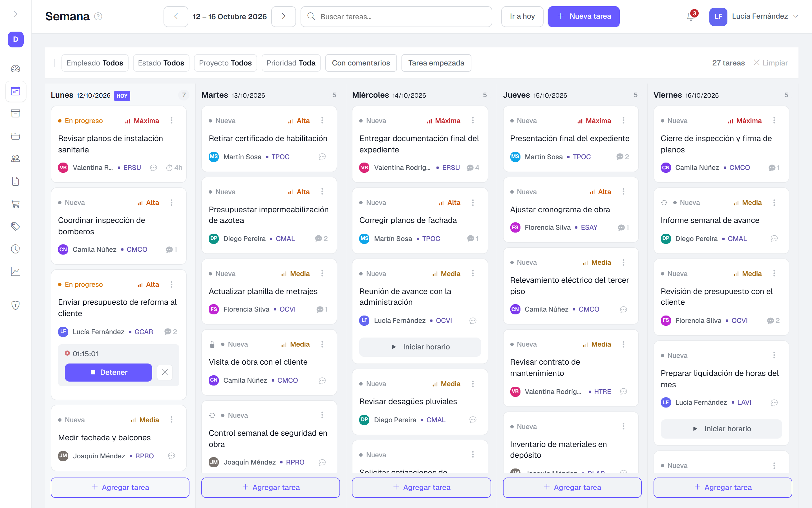Go to the next week arrow
Viewport: 812px width, 508px height.
pos(284,16)
